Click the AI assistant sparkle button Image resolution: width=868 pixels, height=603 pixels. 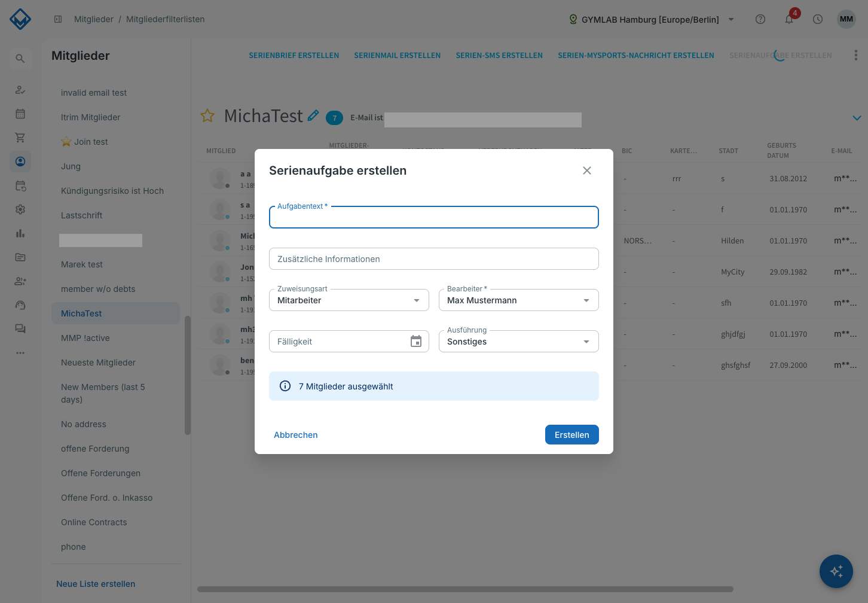click(x=836, y=571)
